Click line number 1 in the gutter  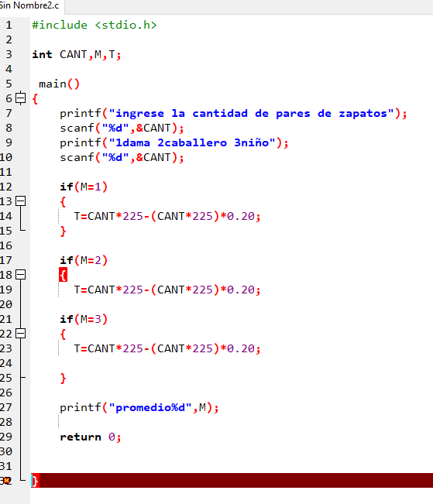click(x=9, y=25)
